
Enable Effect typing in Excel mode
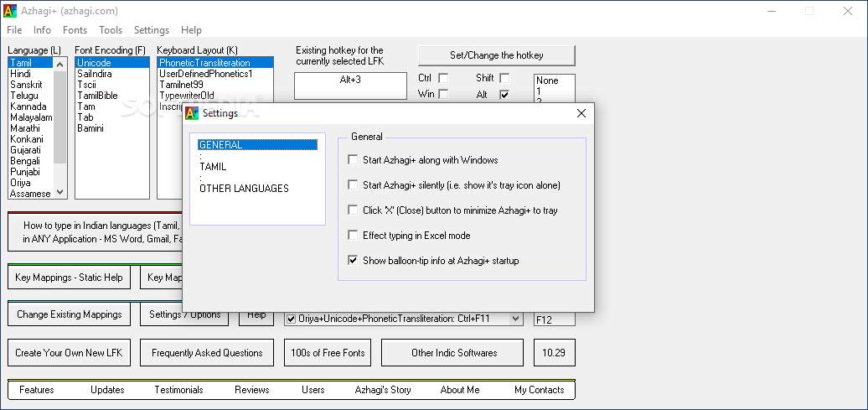click(x=353, y=235)
